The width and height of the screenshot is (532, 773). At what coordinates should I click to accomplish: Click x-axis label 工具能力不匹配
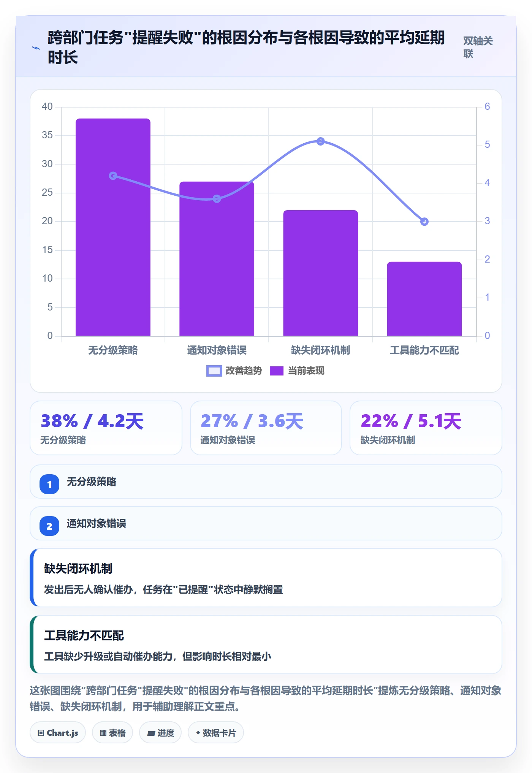point(424,350)
